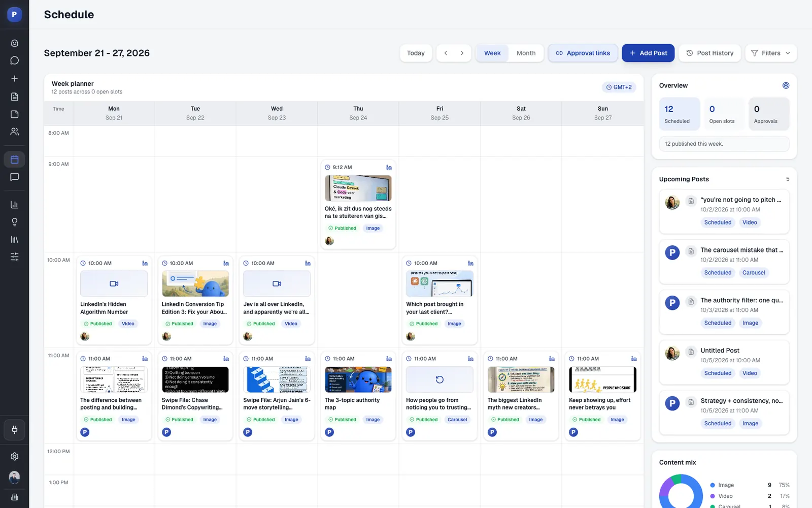Go to the next week
This screenshot has height=508, width=812.
point(462,53)
